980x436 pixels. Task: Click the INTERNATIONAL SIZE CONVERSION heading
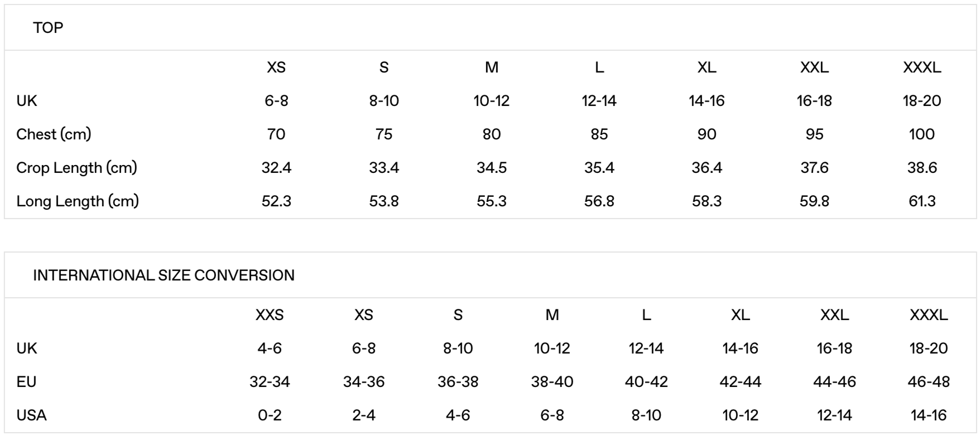pyautogui.click(x=164, y=275)
